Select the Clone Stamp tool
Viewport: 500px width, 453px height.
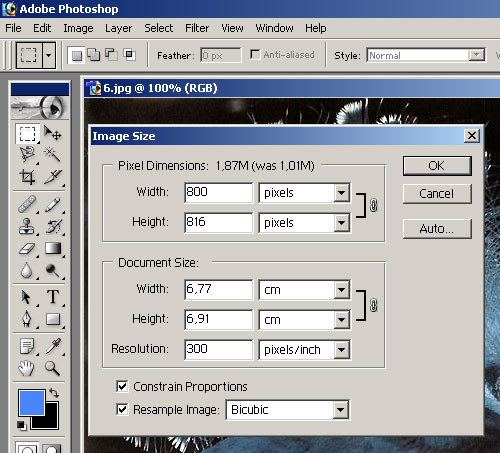point(27,226)
